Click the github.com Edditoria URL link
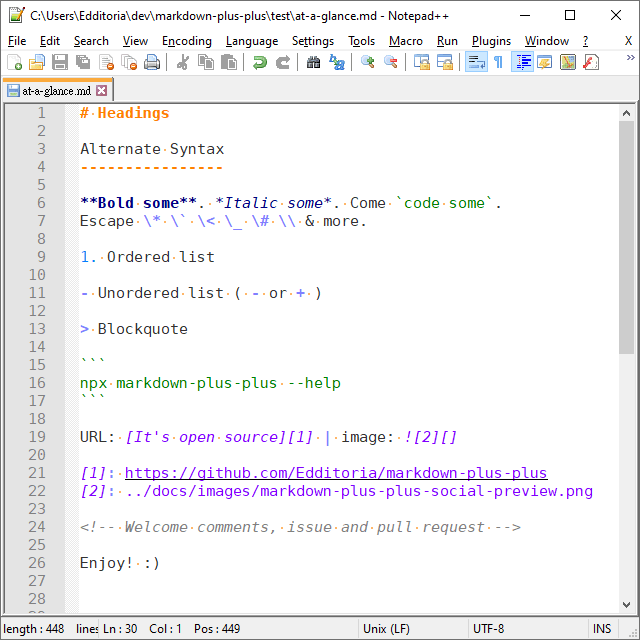 tap(336, 473)
